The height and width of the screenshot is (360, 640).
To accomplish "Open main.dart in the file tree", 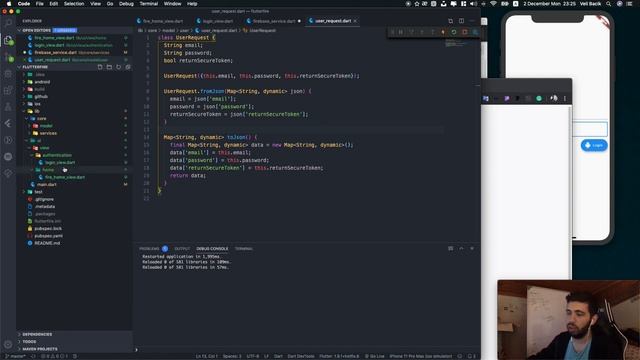I will coord(47,184).
